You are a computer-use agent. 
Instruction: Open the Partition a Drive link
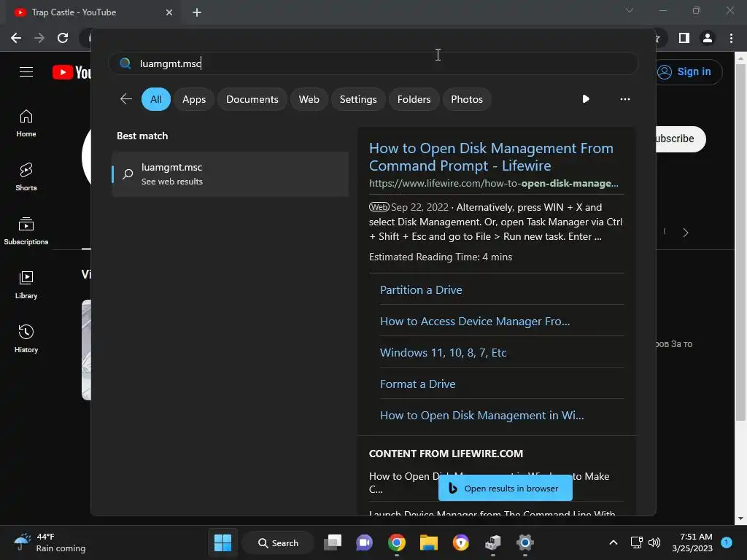[x=421, y=290]
